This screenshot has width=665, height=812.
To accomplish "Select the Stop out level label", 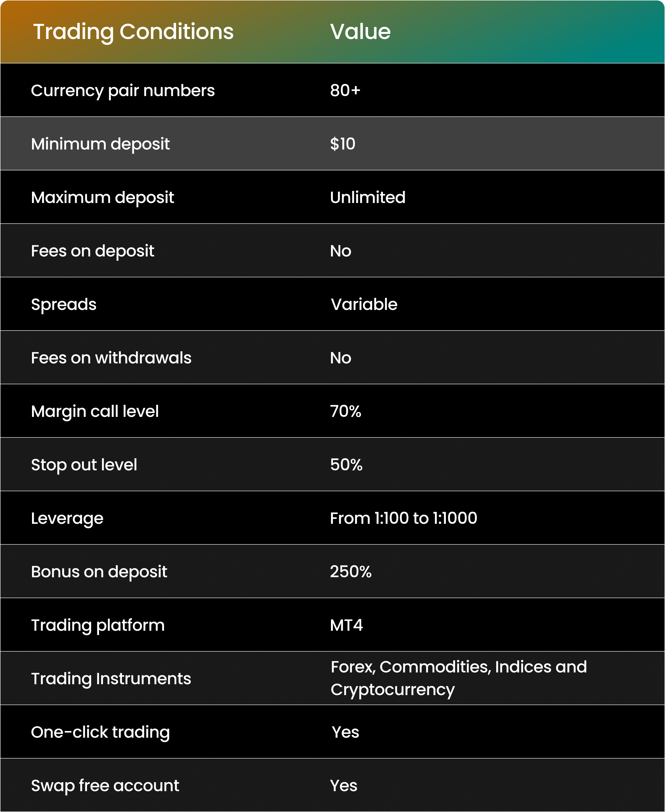I will point(84,465).
